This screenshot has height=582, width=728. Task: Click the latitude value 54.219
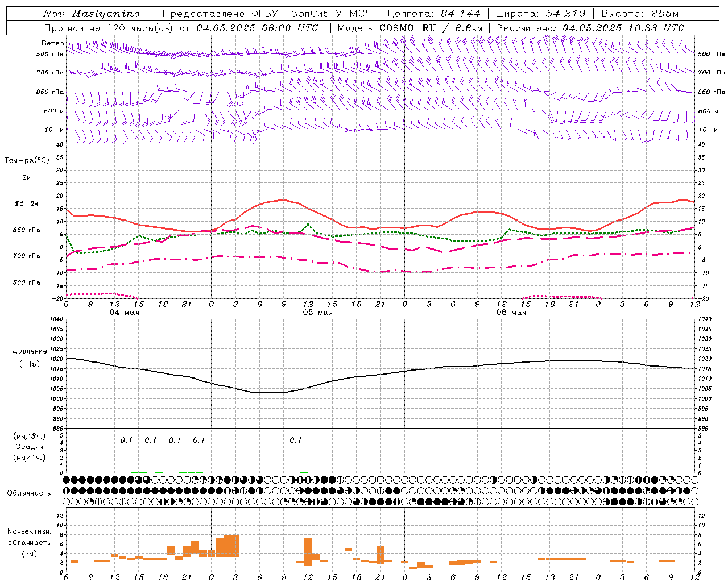coord(565,14)
